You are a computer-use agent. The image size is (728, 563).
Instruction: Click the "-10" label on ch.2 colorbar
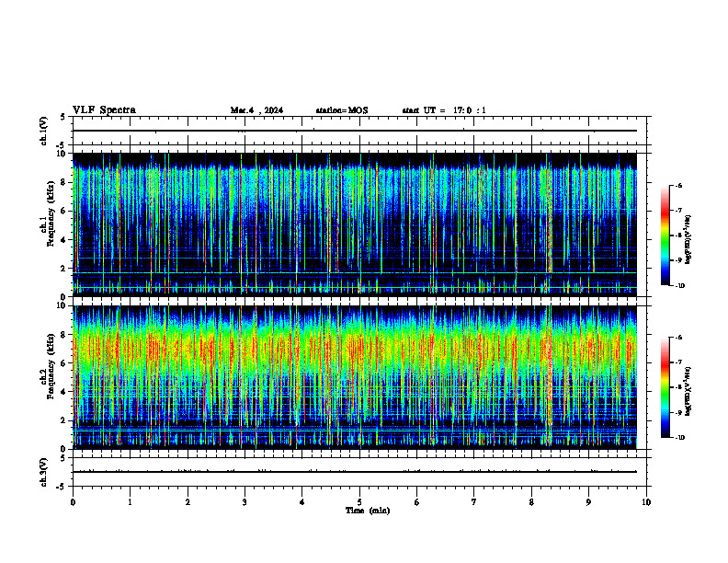679,438
